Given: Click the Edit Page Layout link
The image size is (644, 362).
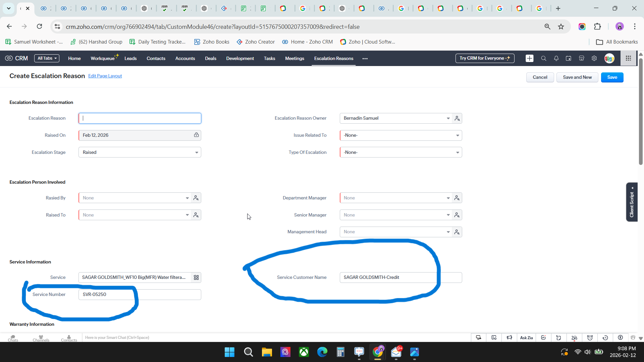Looking at the screenshot, I should [x=105, y=76].
